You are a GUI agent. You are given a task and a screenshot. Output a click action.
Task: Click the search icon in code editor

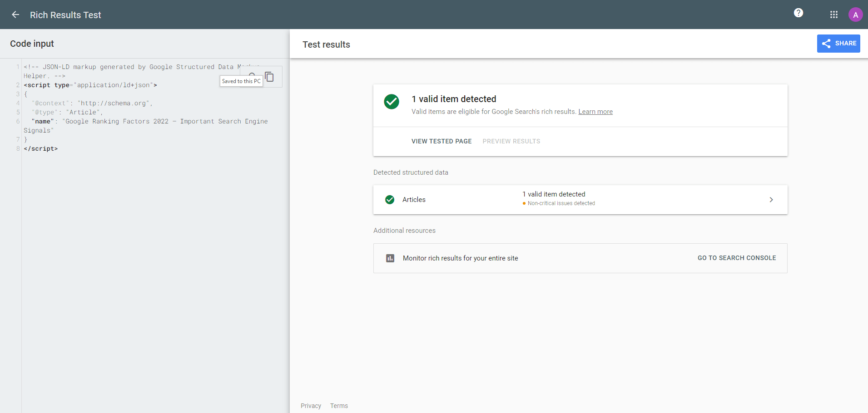coord(252,74)
